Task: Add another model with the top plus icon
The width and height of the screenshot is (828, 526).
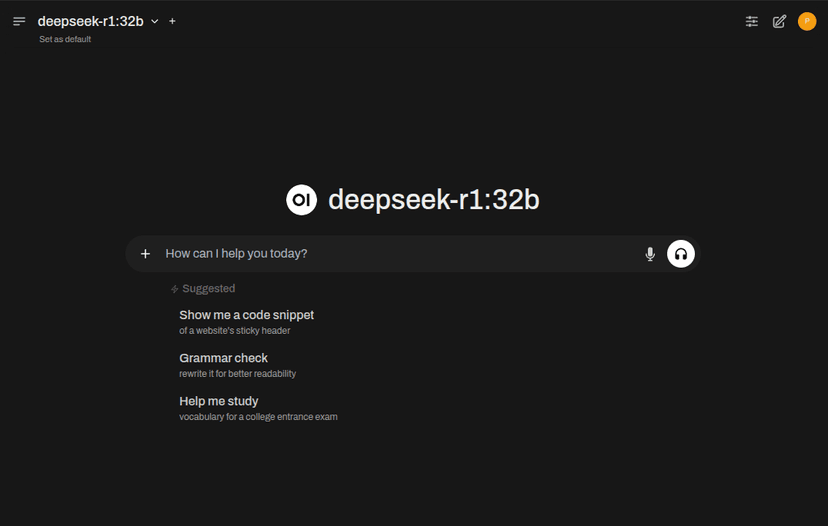Action: tap(172, 21)
